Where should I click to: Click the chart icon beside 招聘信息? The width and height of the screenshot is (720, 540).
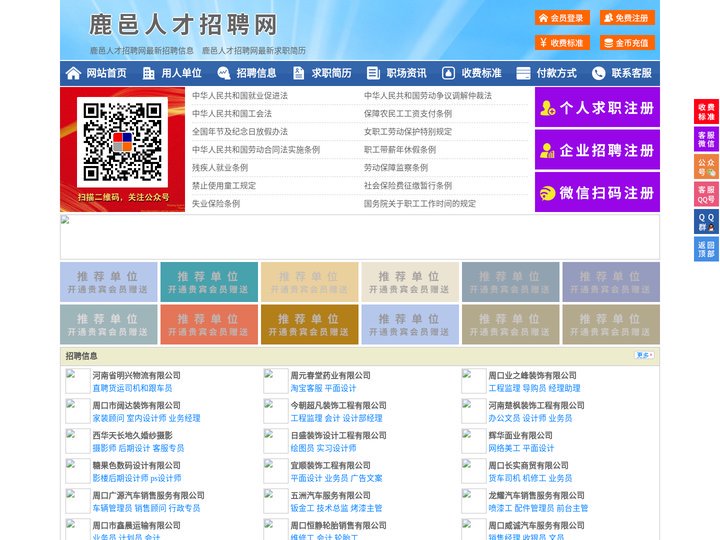[224, 73]
